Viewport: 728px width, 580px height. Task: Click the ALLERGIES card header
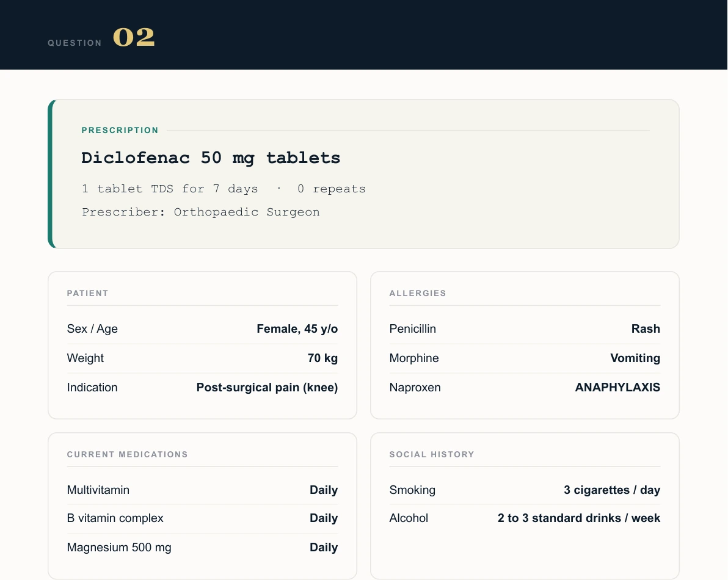[417, 293]
